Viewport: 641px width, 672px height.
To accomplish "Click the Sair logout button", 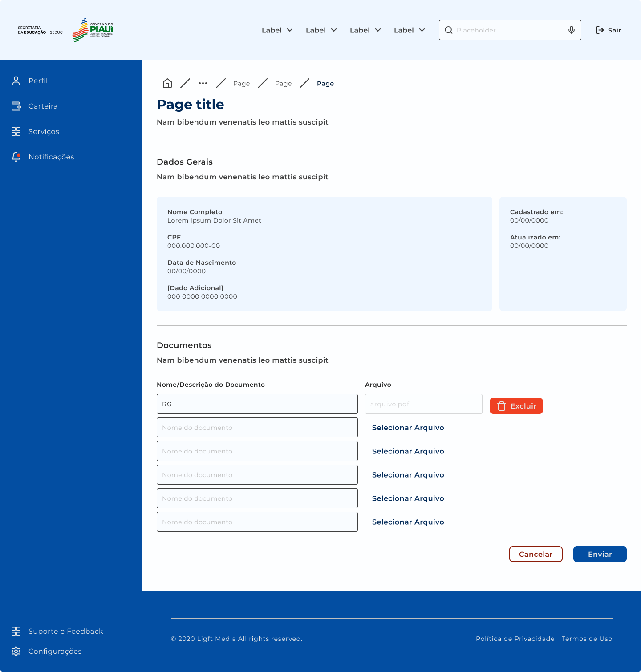I will [x=609, y=30].
